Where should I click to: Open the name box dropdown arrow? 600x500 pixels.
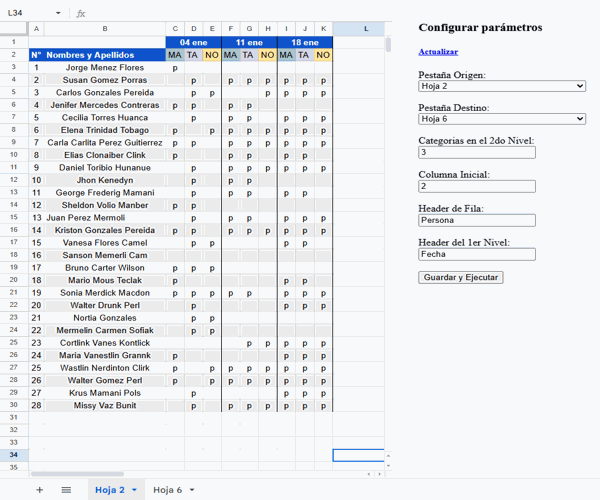coord(58,13)
